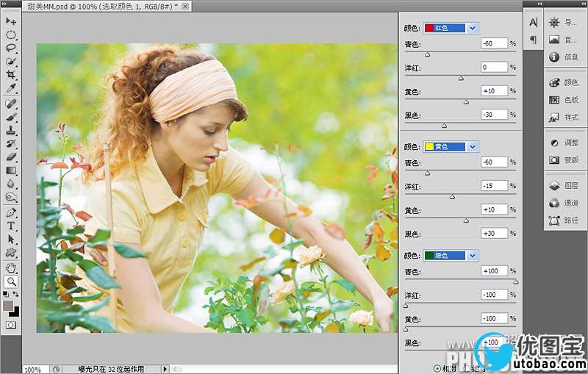
Task: Open the Styles (样式) panel
Action: point(563,118)
